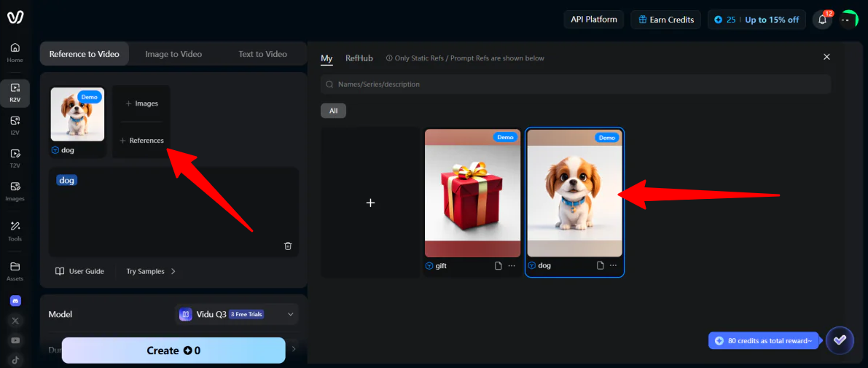Viewport: 868px width, 368px height.
Task: Add References via the plus button
Action: point(141,141)
